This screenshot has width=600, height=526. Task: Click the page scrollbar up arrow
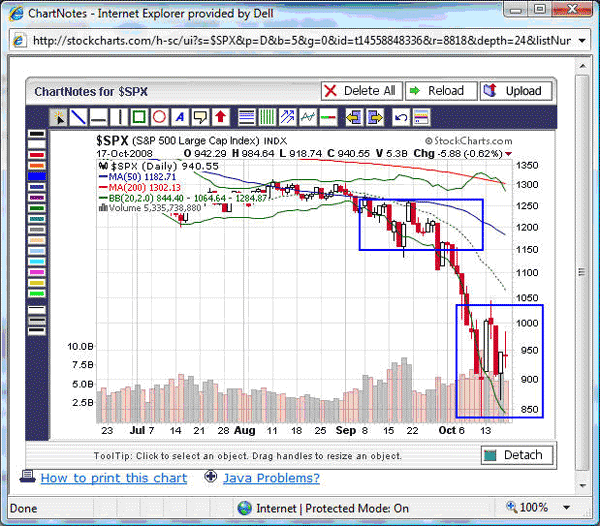tap(582, 66)
